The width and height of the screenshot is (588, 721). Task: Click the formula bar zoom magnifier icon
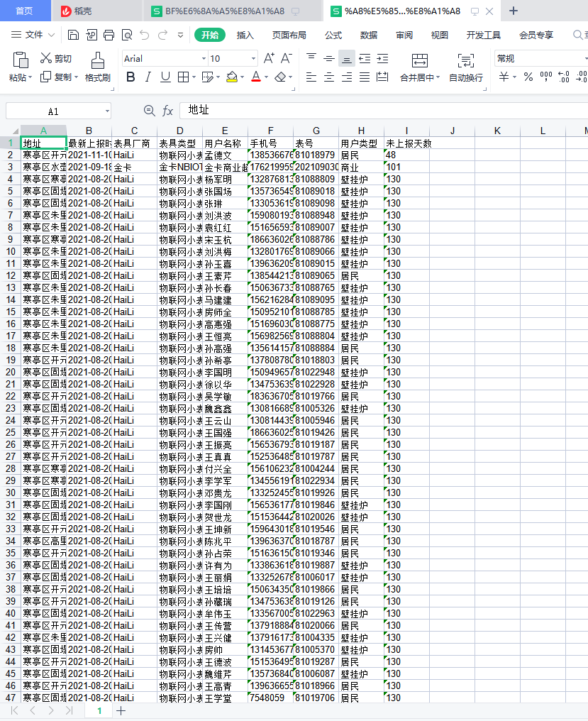click(149, 111)
